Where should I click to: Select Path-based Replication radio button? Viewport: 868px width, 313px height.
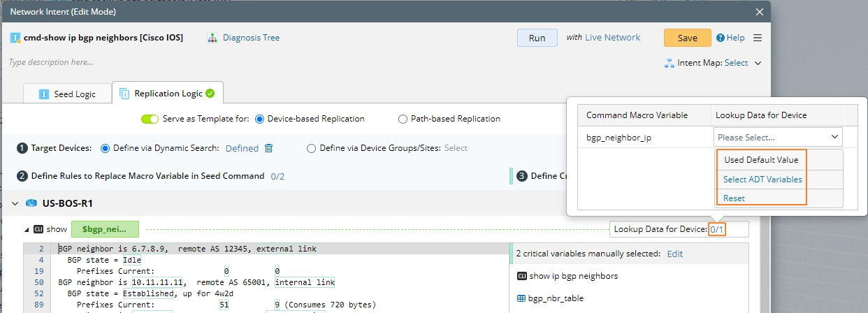(x=403, y=119)
